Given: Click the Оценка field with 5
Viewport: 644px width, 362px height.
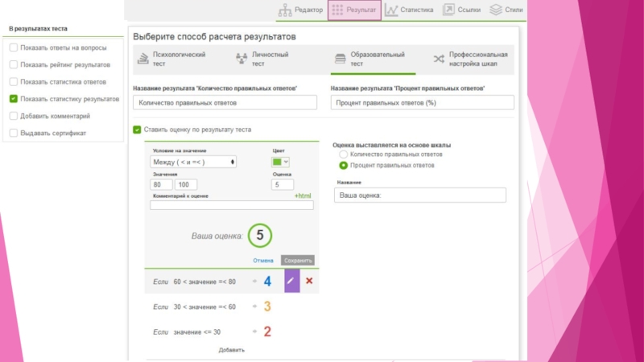Looking at the screenshot, I should coord(283,185).
